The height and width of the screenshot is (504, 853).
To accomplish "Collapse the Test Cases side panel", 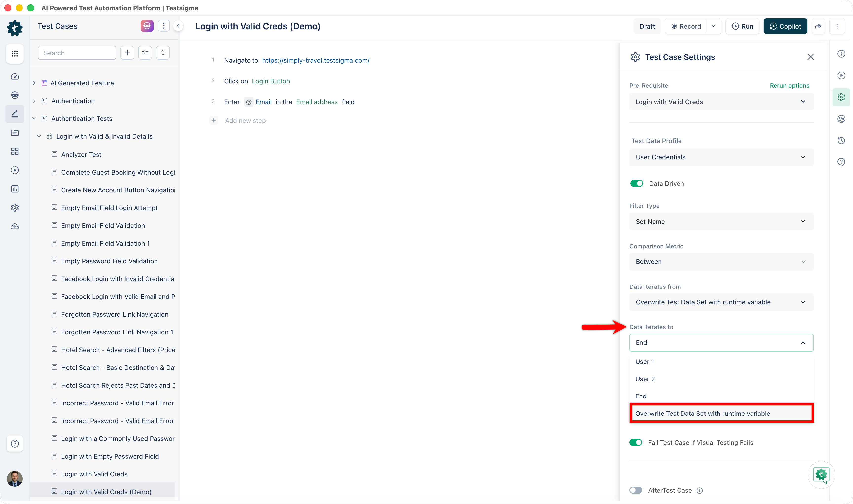I will click(x=178, y=26).
